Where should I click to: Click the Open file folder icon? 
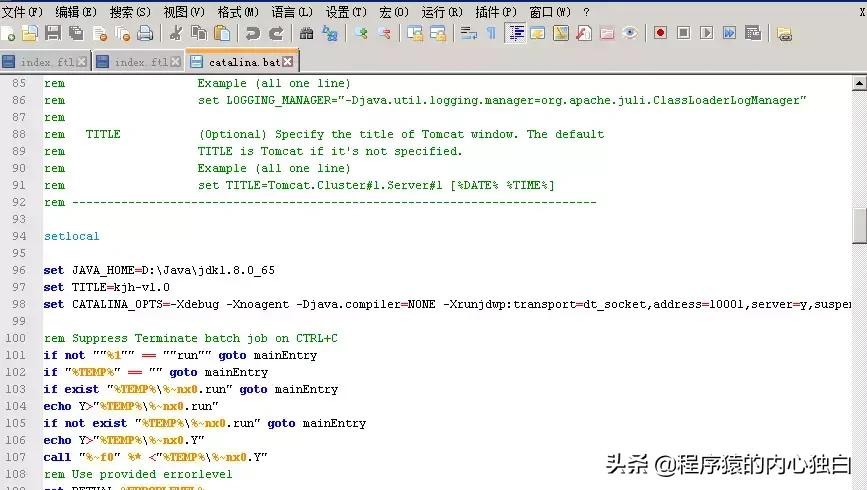click(29, 33)
